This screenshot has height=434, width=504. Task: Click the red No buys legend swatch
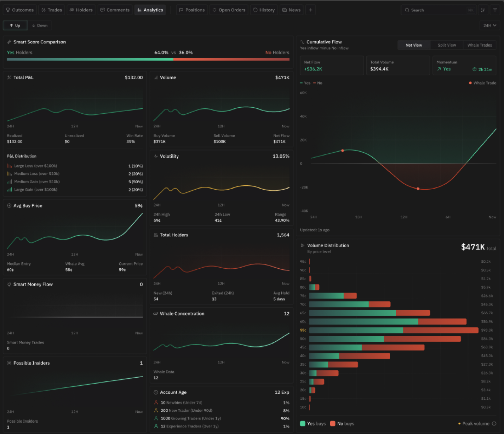pyautogui.click(x=333, y=424)
